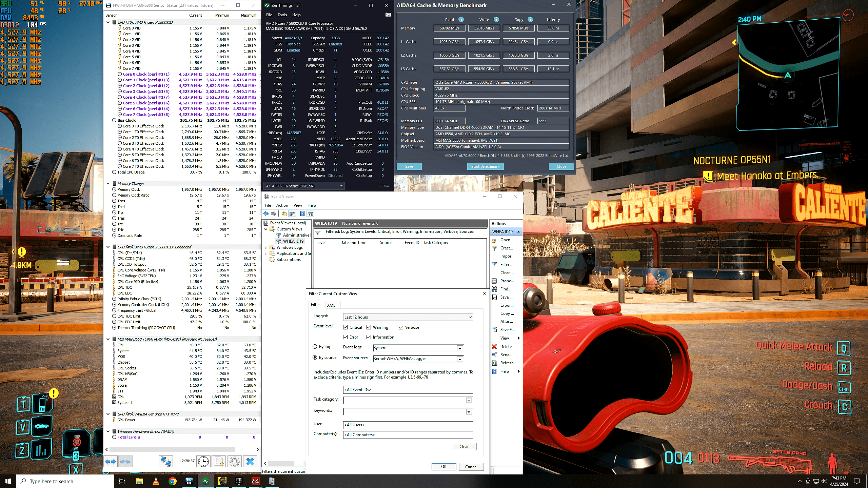Click HWiNFO settings gear icon

tap(234, 461)
